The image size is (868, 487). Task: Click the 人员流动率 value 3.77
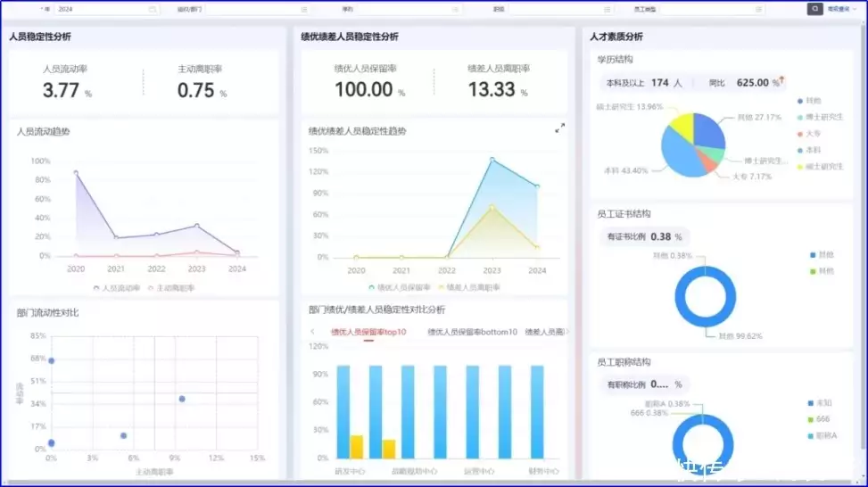tap(61, 90)
